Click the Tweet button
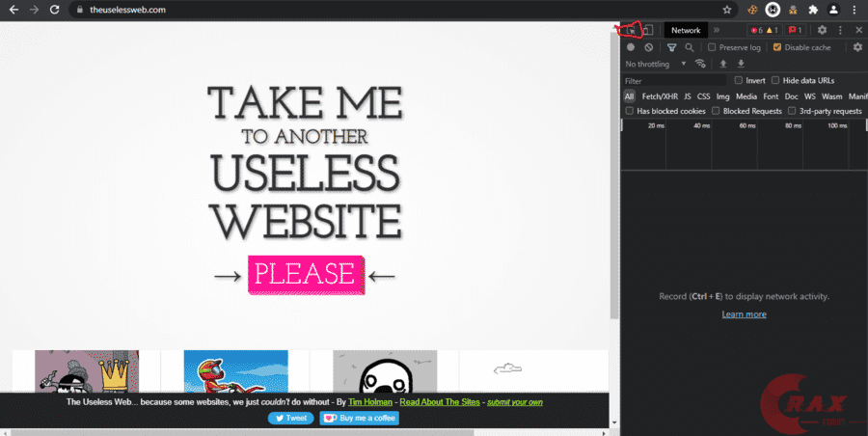The height and width of the screenshot is (436, 868). click(290, 419)
